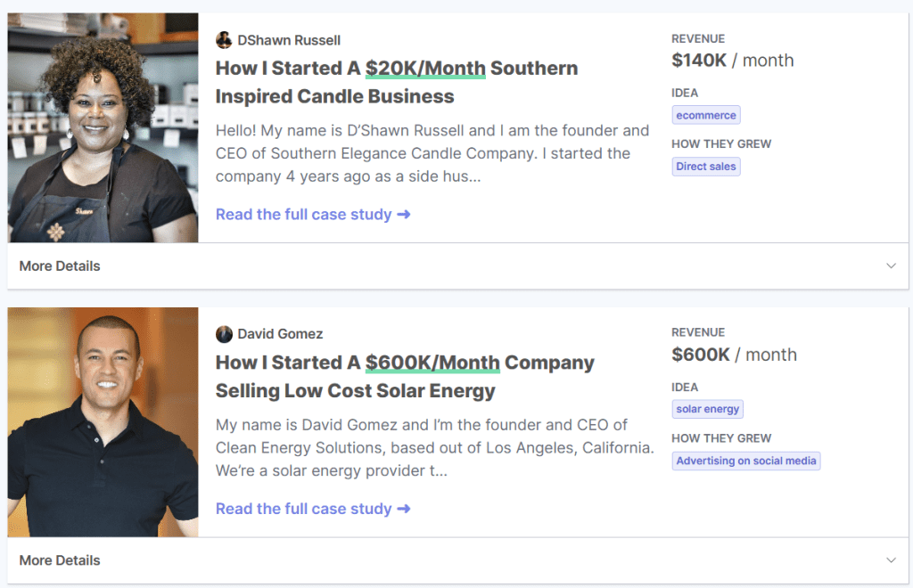The width and height of the screenshot is (913, 588).
Task: Click David Gomez's avatar icon
Action: (224, 333)
